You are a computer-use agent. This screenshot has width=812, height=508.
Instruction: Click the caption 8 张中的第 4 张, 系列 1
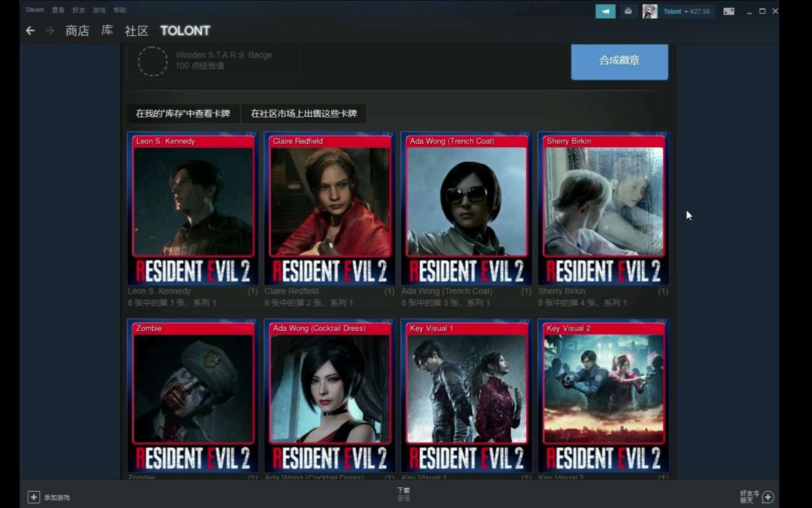[583, 303]
